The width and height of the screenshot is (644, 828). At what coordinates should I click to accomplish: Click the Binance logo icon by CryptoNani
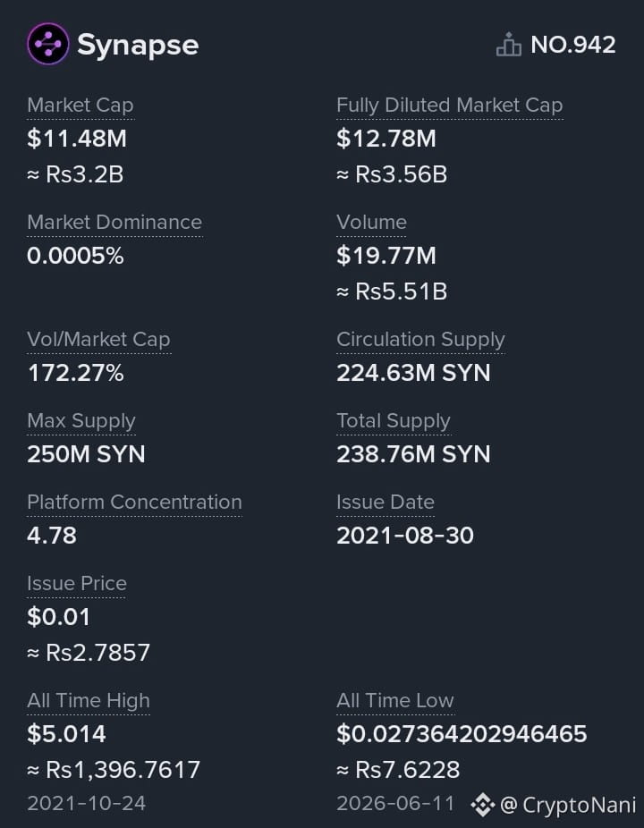tap(482, 805)
